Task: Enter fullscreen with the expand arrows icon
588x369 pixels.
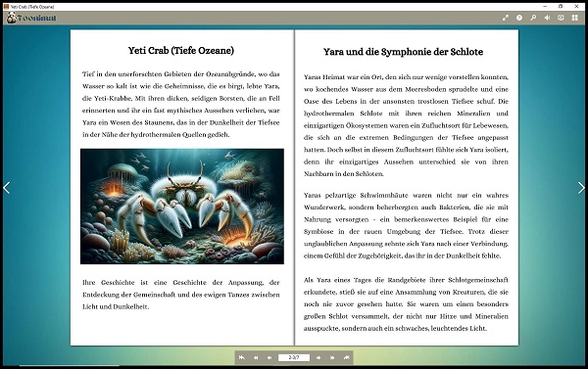Action: tap(506, 18)
